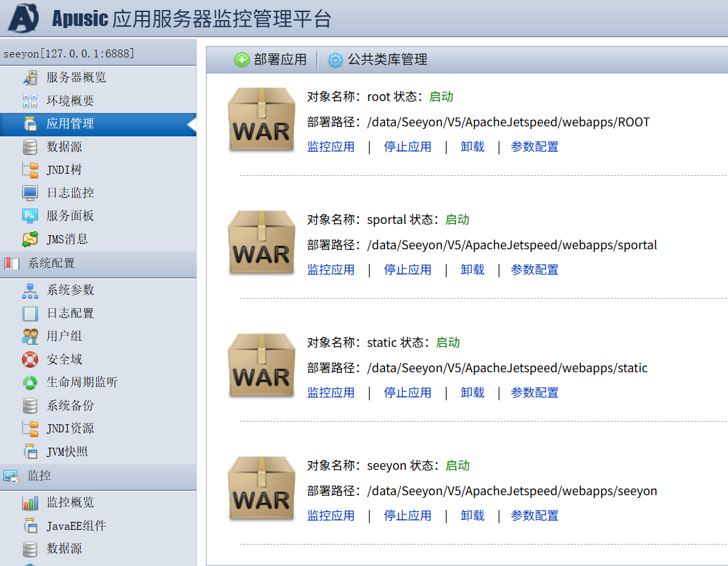This screenshot has height=566, width=728.
Task: Click the 日志监控 monitor icon
Action: pyautogui.click(x=30, y=193)
